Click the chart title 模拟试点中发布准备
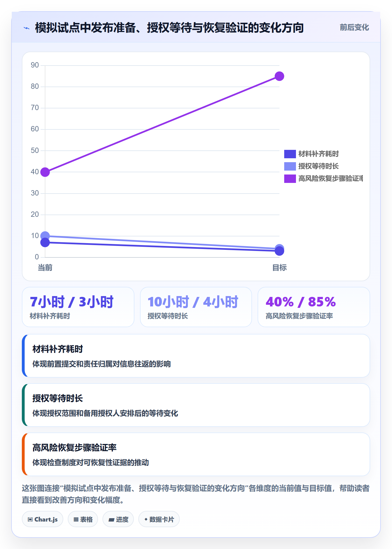 [x=169, y=28]
